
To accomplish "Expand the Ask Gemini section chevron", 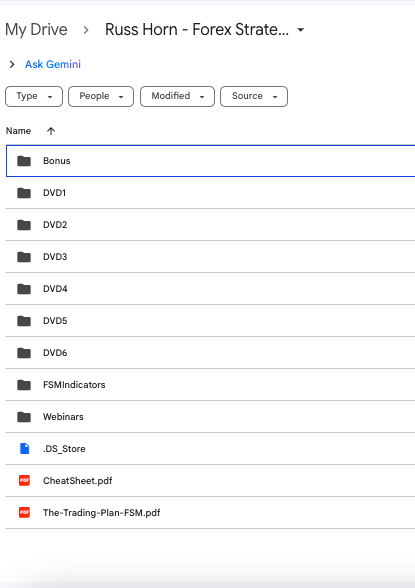I will coord(12,64).
